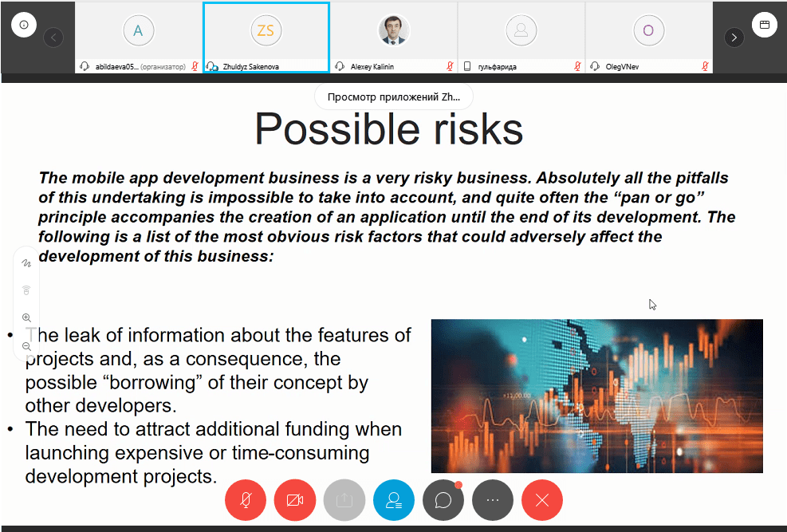The width and height of the screenshot is (787, 532).
Task: Click OlegVNev's muted mic icon
Action: pos(705,66)
